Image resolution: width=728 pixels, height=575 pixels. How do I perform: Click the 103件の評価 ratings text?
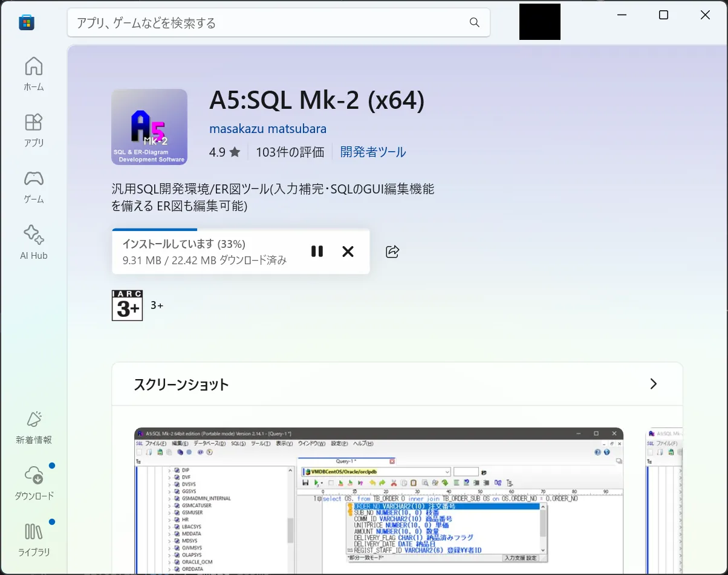point(290,152)
